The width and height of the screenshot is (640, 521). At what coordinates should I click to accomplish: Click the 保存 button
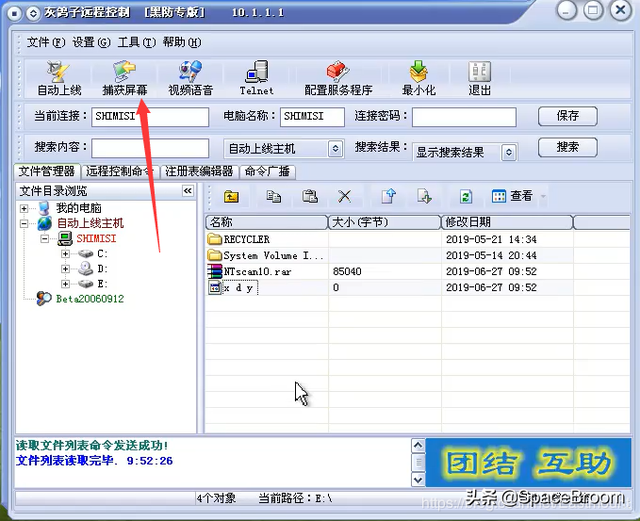[568, 116]
